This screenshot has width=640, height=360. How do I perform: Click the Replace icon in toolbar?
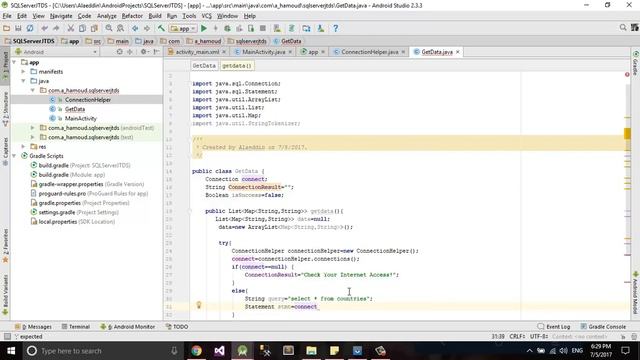click(x=120, y=28)
